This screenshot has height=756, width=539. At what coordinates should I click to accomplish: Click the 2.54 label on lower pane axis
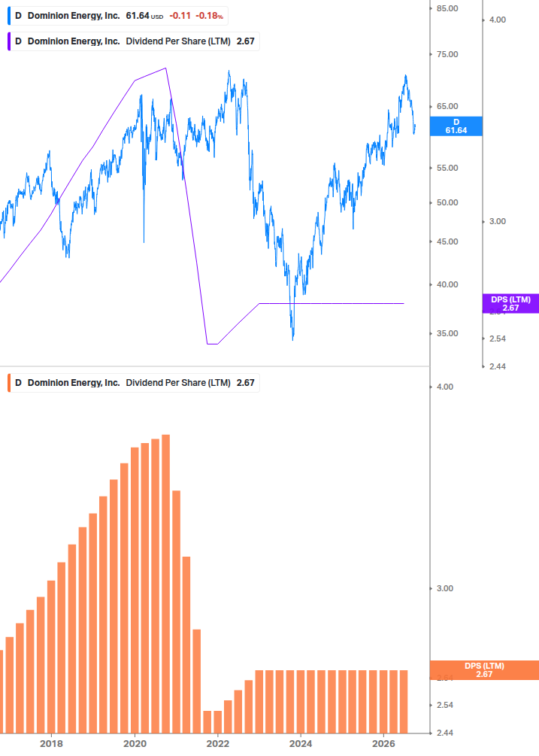tap(444, 706)
